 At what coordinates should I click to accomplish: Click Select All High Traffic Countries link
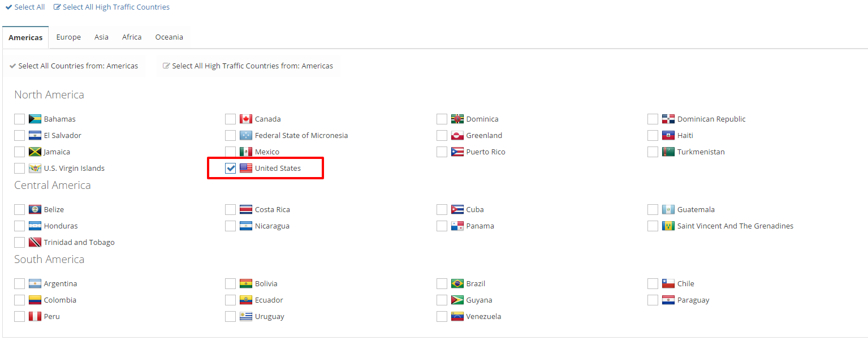[x=111, y=7]
